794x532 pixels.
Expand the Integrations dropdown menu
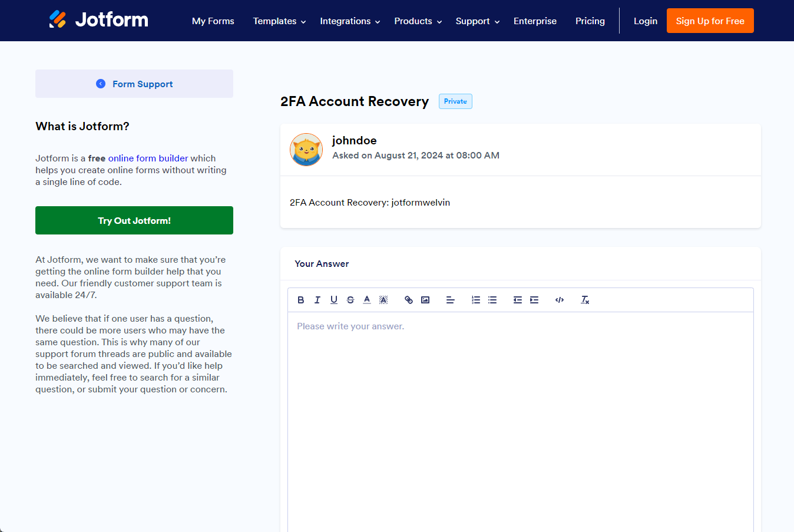pos(350,21)
